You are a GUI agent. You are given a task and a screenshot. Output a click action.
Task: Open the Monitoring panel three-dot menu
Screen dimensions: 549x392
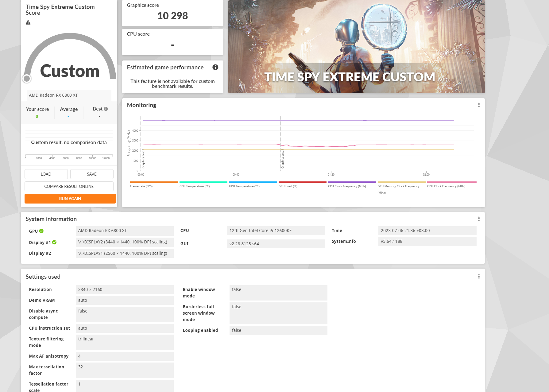tap(479, 105)
